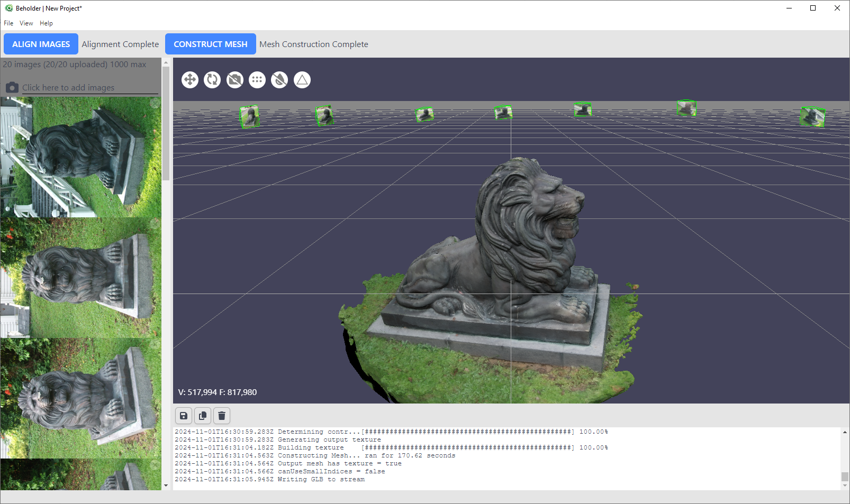Remove the second lion image via its corner icon
Screen dimensions: 850x504
pos(155,224)
